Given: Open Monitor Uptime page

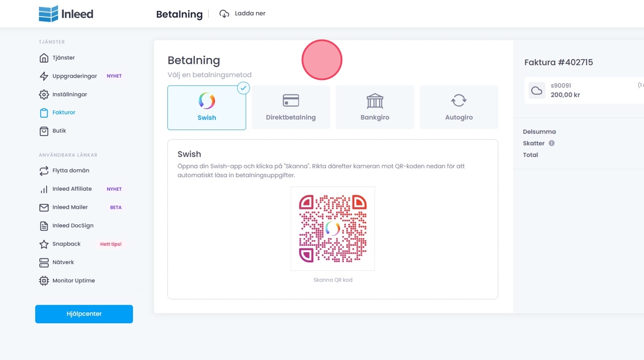Looking at the screenshot, I should [74, 281].
